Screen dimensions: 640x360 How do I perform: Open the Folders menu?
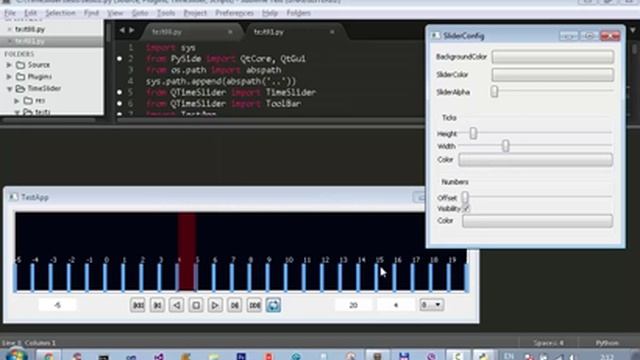[298, 13]
